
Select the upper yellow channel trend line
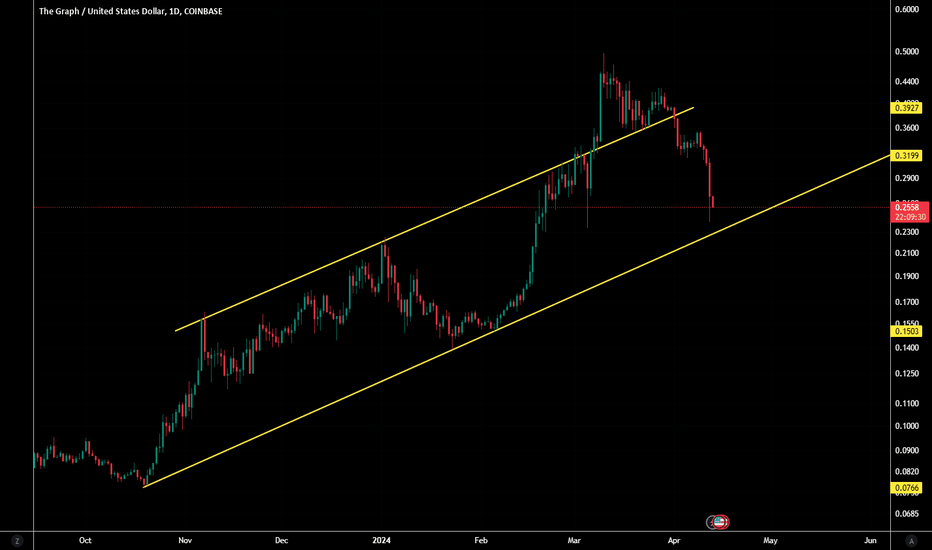[x=434, y=219]
